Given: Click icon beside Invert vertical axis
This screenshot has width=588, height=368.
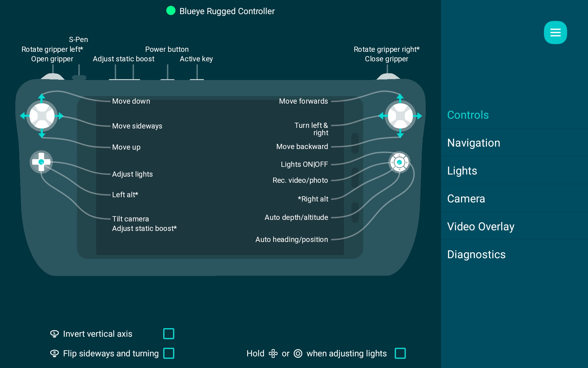Looking at the screenshot, I should pyautogui.click(x=54, y=334).
